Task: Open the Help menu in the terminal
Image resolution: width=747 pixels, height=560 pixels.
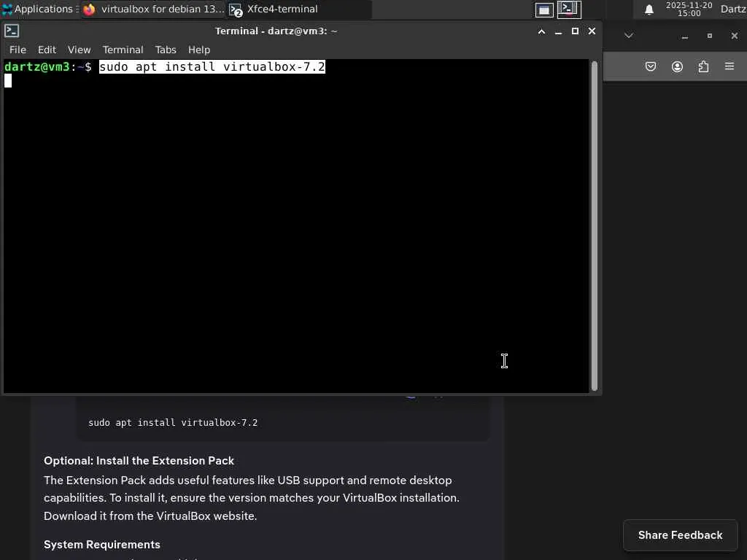Action: click(x=198, y=50)
